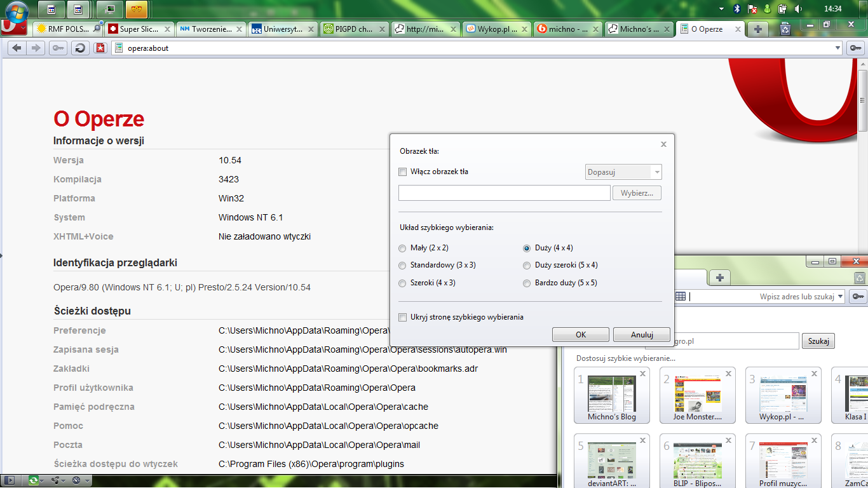The width and height of the screenshot is (868, 488).
Task: Click the Opera Unite icon in status bar
Action: 55,480
